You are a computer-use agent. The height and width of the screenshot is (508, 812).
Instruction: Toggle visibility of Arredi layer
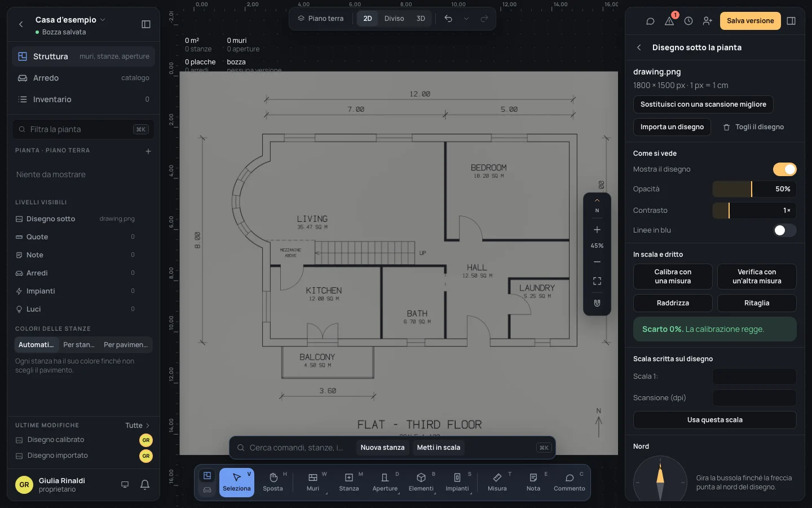coord(19,273)
